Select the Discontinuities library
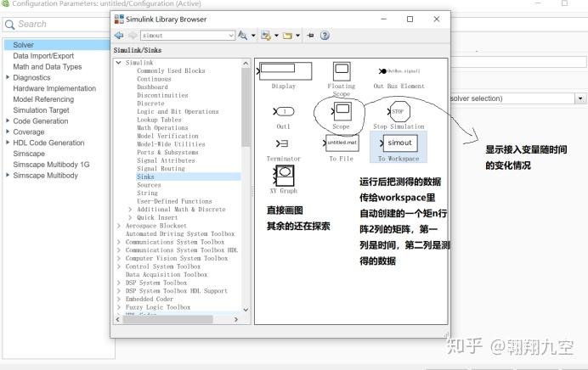 162,95
